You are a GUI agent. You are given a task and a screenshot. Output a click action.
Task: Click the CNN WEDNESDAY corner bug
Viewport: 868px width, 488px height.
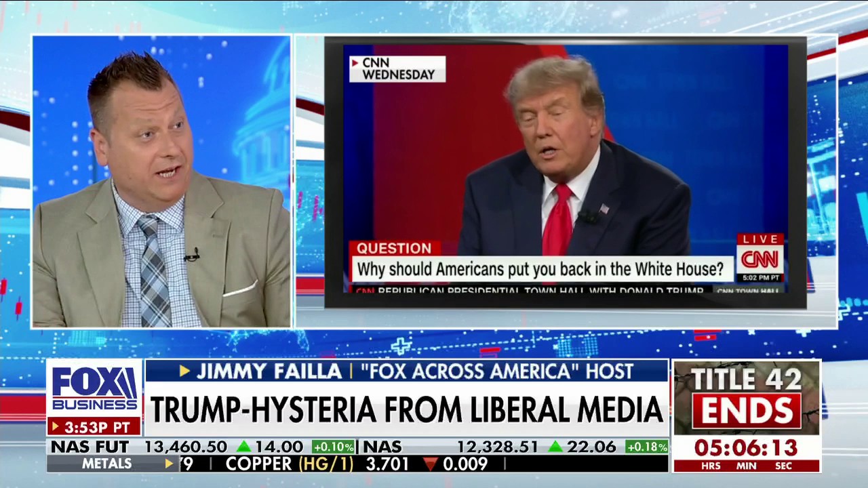coord(396,68)
